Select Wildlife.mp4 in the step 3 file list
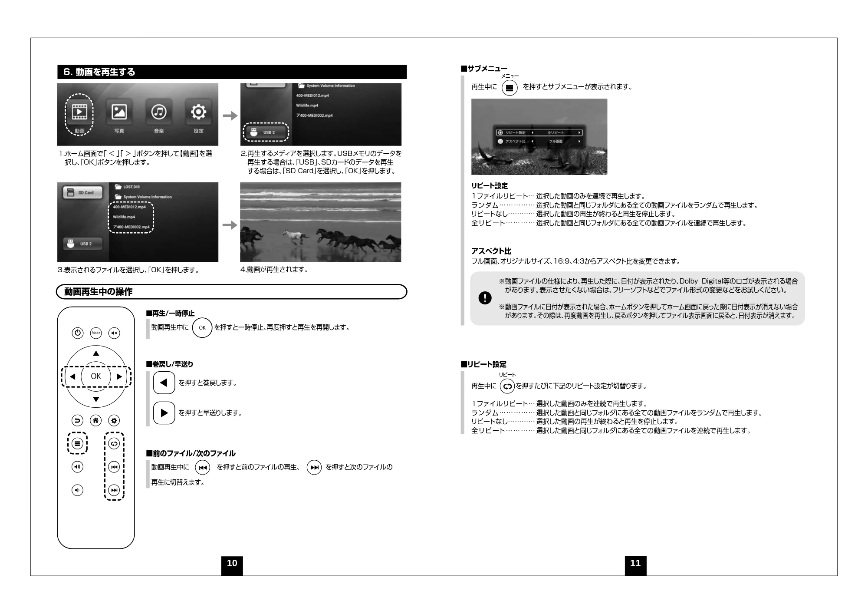Viewport: 868px width, 614px height. (x=124, y=217)
